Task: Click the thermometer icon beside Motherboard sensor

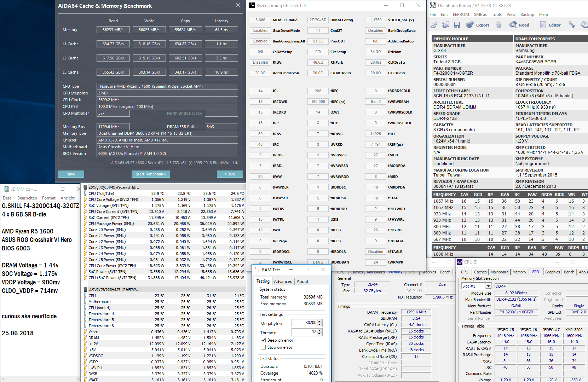Action: [85, 302]
